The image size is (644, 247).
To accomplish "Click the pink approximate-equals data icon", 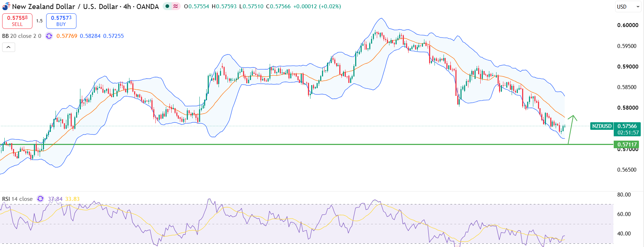I will [x=176, y=6].
